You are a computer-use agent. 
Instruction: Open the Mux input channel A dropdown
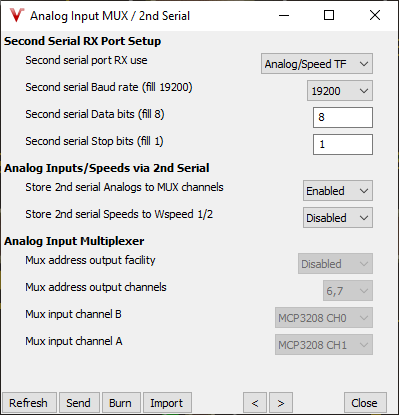[x=324, y=345]
